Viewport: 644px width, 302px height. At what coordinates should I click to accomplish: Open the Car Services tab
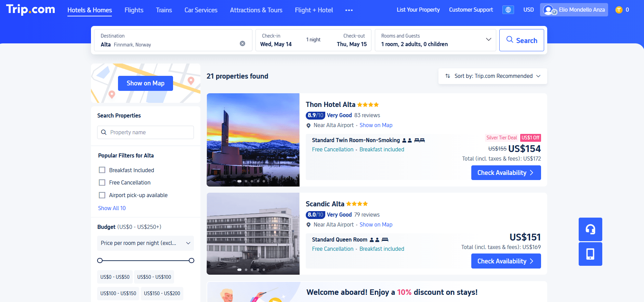tap(201, 10)
